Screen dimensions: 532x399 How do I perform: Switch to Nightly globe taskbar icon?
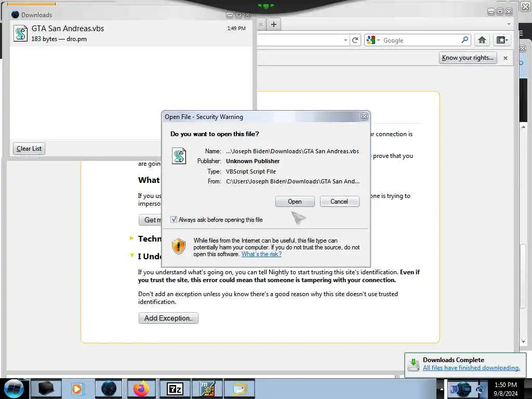click(109, 389)
